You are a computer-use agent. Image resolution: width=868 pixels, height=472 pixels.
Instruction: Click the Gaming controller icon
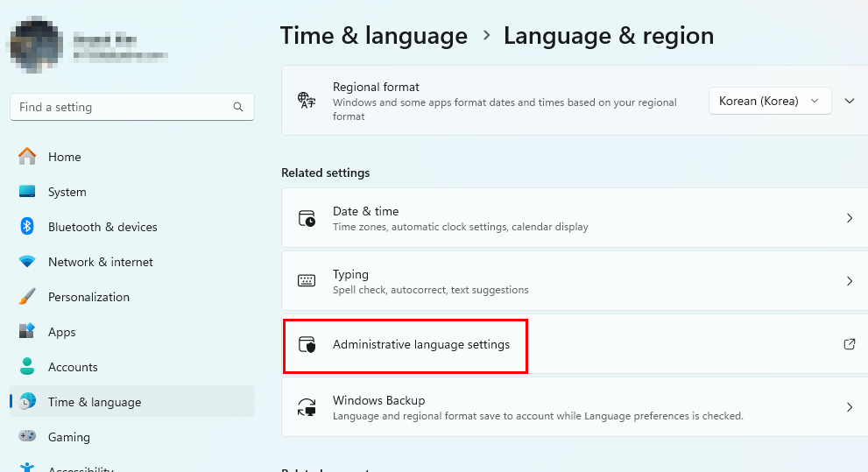click(x=26, y=436)
